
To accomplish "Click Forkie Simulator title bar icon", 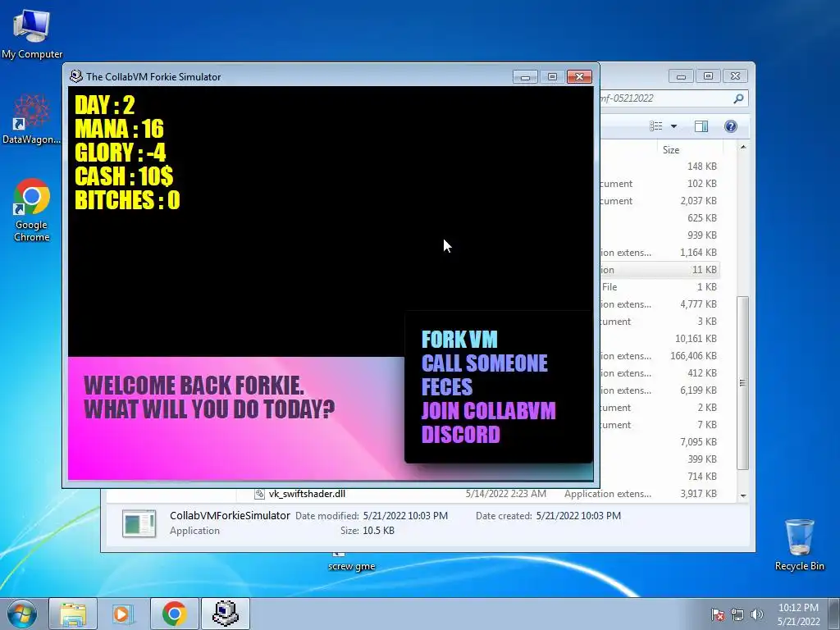I will coord(75,76).
